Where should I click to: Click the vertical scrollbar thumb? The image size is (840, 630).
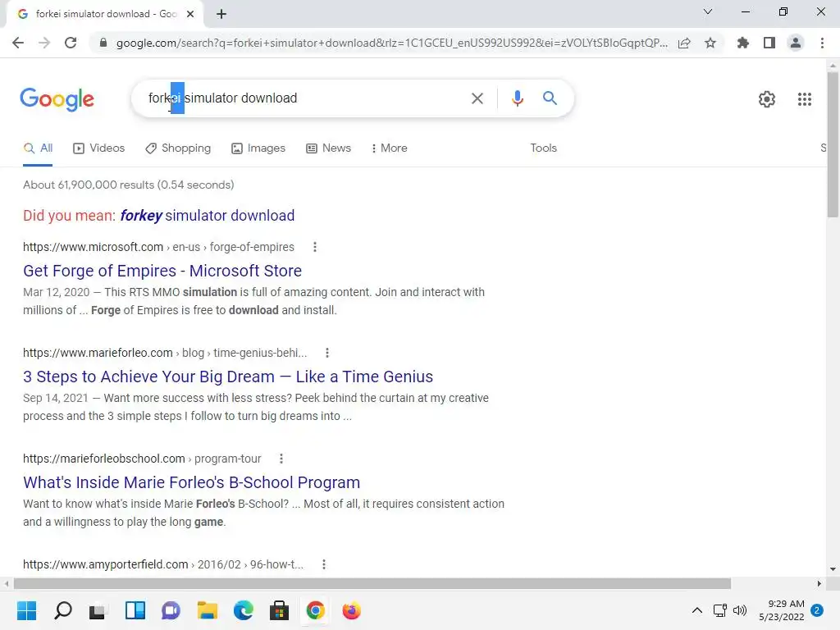pyautogui.click(x=833, y=144)
